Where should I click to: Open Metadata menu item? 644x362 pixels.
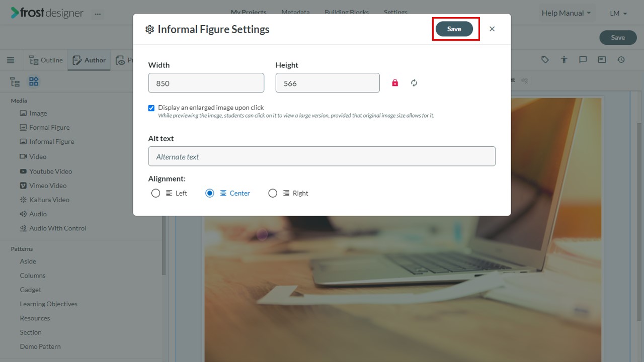point(295,12)
